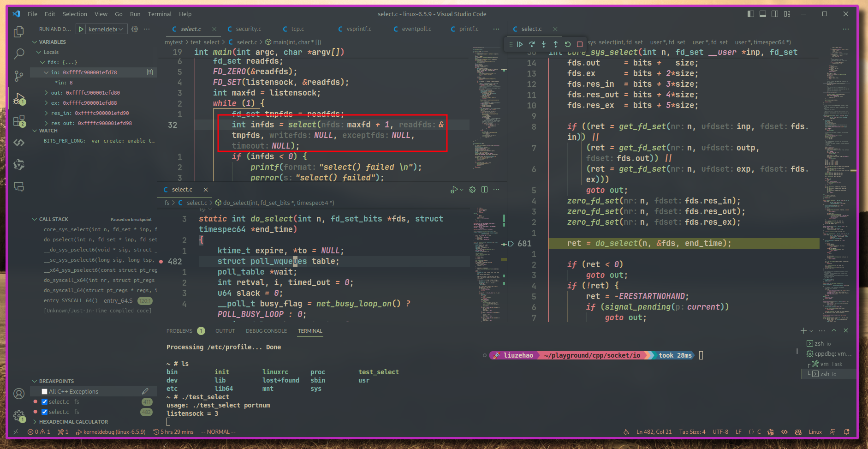Start debugging with the green play button
Screen dimensions: 868x449
81,29
